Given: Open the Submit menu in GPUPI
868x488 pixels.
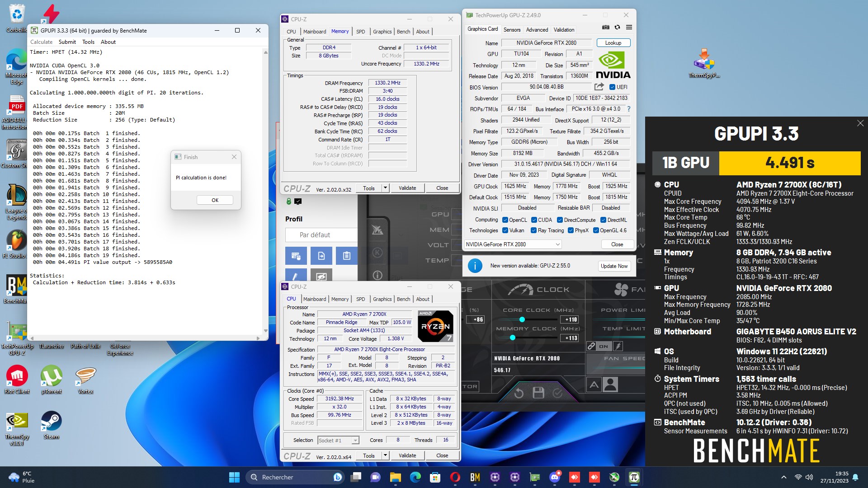Looking at the screenshot, I should click(67, 42).
